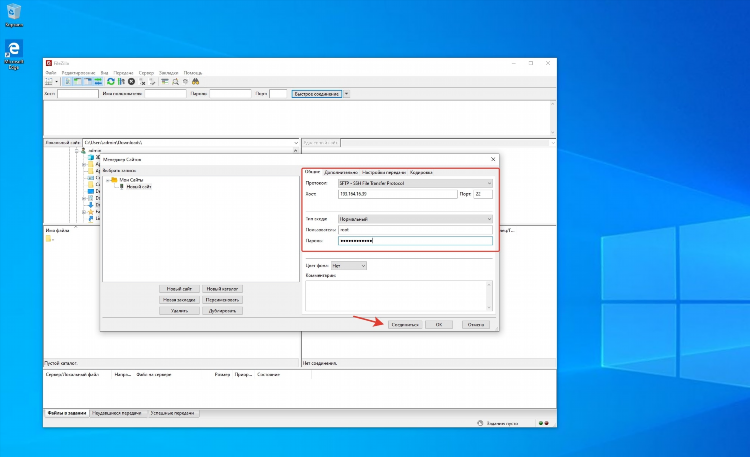This screenshot has height=457, width=750.
Task: Toggle message log display toolbar icon
Action: pyautogui.click(x=68, y=82)
